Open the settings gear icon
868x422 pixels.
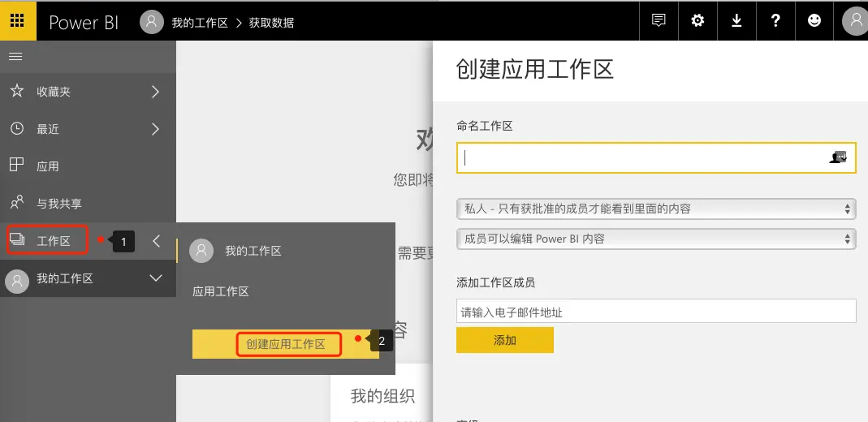coord(697,21)
